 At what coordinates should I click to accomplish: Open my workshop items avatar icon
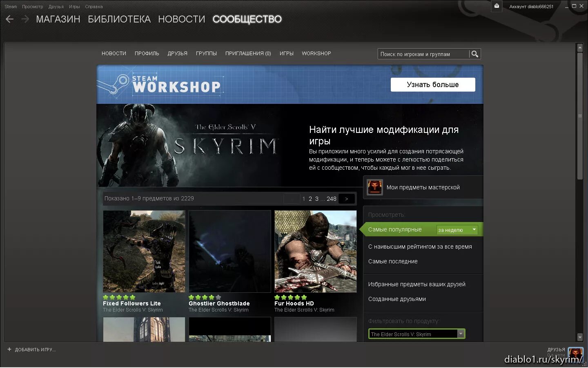pyautogui.click(x=374, y=187)
